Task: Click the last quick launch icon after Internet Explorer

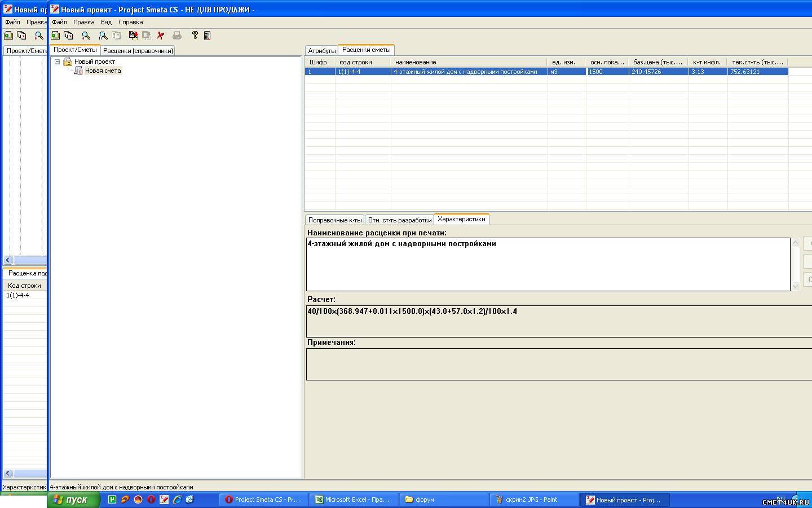Action: [x=190, y=500]
